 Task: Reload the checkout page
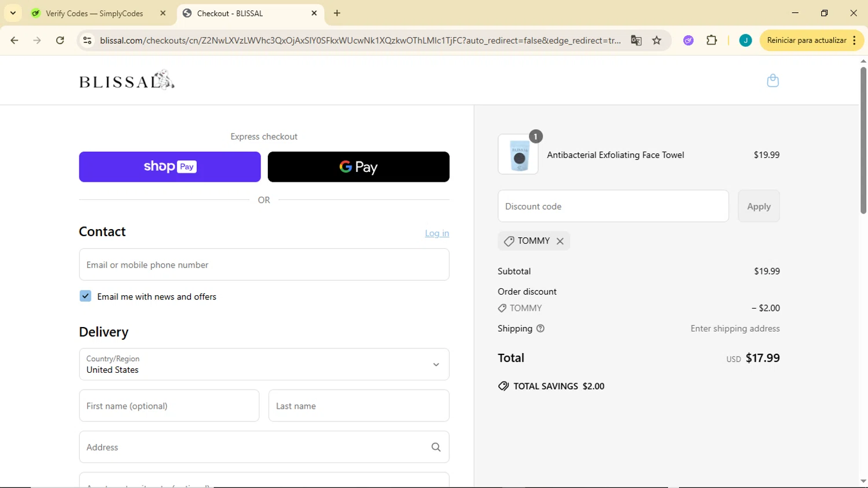(60, 41)
